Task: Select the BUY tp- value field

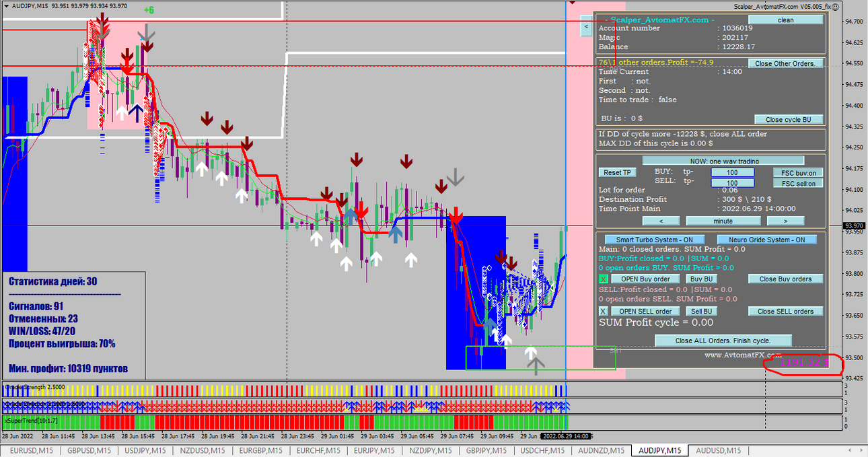Action: [x=733, y=172]
